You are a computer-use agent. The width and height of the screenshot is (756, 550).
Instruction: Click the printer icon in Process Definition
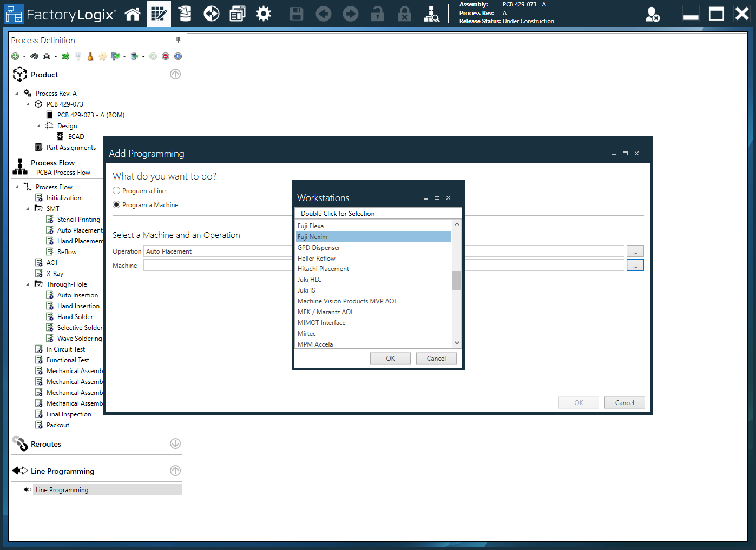[47, 56]
